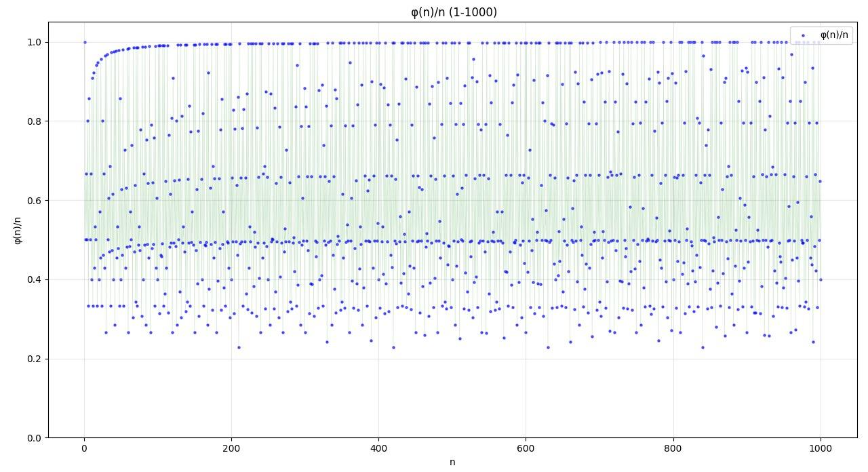This screenshot has height=472, width=868.
Task: Click the leftmost data point at value 1.0
Action: click(x=85, y=41)
